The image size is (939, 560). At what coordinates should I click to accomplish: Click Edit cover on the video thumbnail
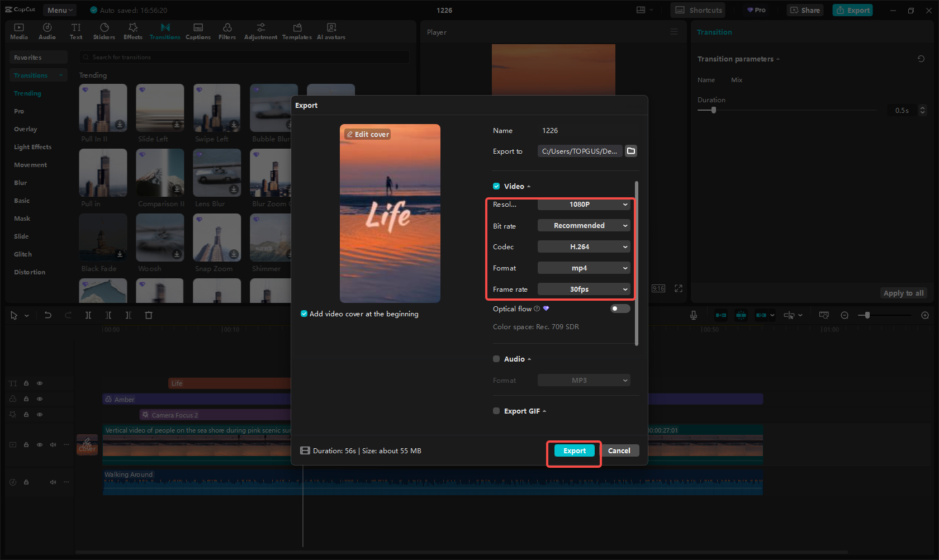368,134
